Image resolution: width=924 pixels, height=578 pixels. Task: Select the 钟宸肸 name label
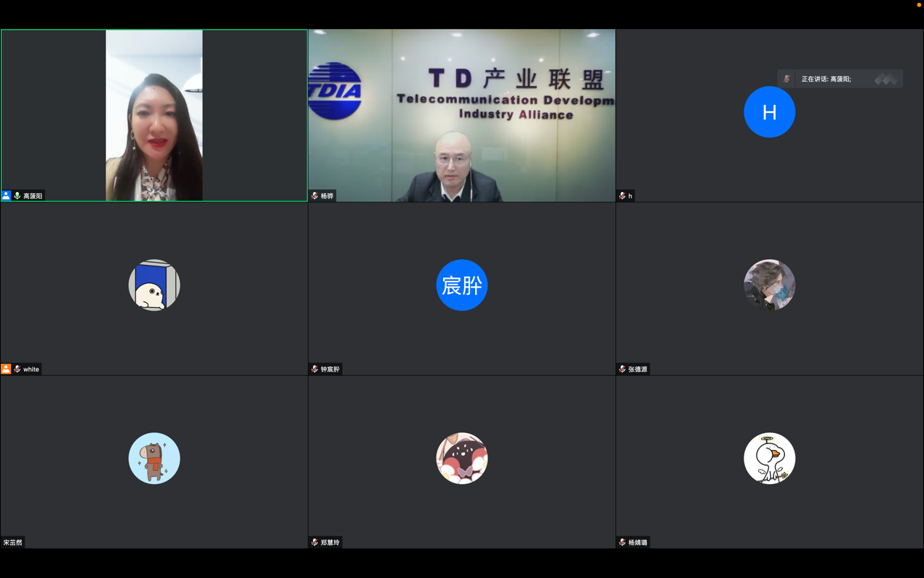point(330,369)
